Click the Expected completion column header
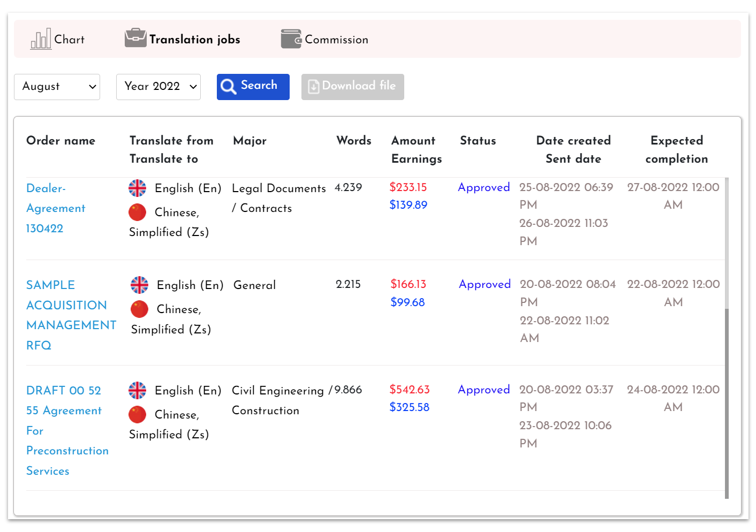Screen dimensions: 756x532 (x=677, y=150)
